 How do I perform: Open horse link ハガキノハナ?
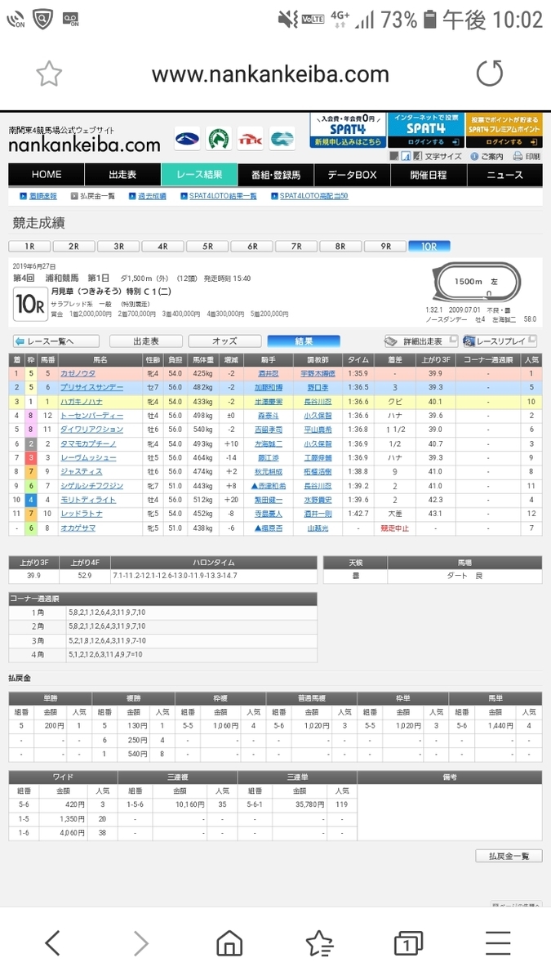[x=80, y=401]
